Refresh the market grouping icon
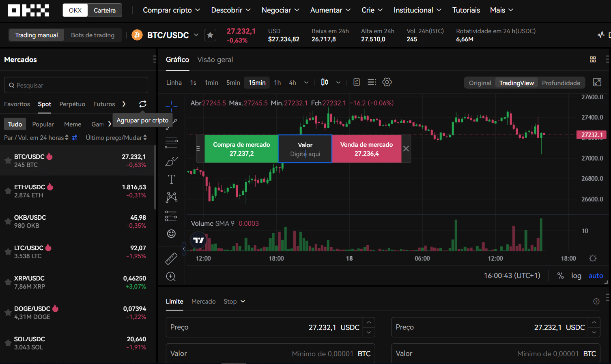 coord(143,104)
